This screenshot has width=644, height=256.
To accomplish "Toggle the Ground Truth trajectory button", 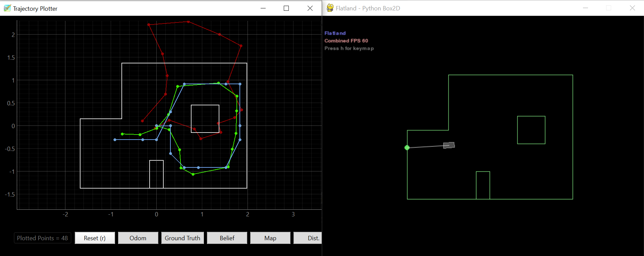I will tap(182, 238).
